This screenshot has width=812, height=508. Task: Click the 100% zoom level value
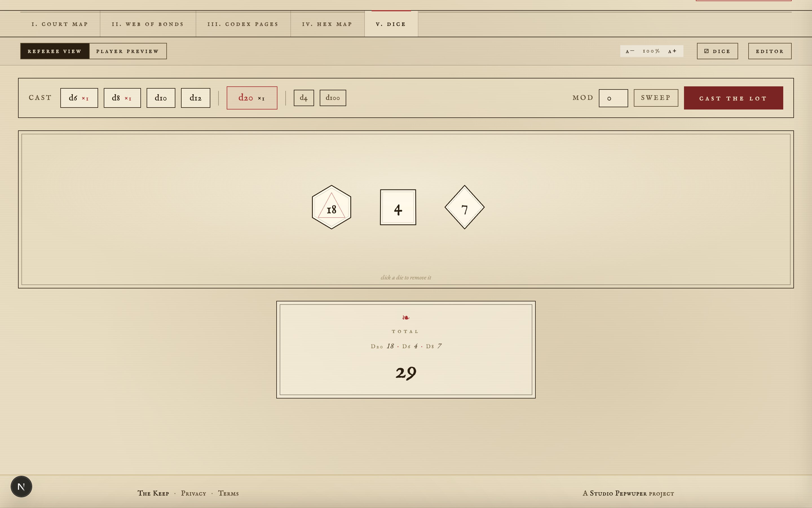(651, 51)
